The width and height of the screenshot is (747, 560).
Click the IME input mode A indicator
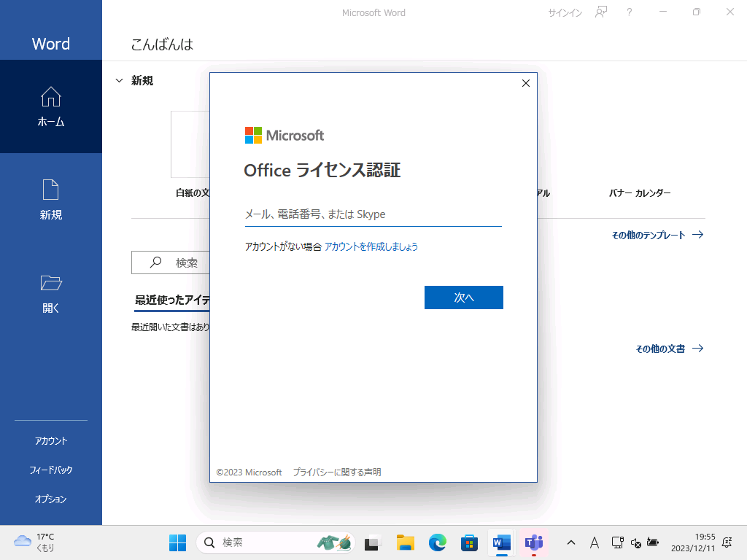[594, 542]
